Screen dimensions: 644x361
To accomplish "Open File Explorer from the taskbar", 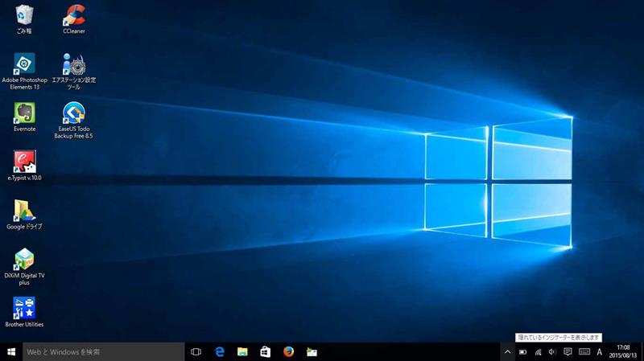I will (x=242, y=352).
